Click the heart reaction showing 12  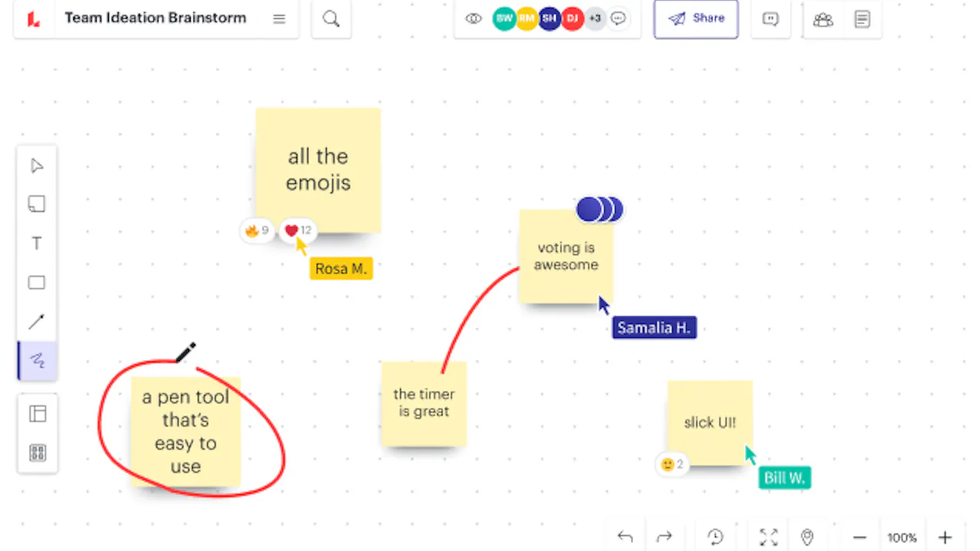pos(298,230)
